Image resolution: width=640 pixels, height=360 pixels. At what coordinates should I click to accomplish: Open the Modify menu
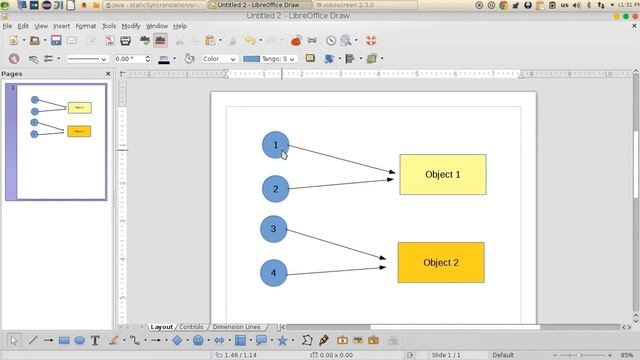pos(131,26)
